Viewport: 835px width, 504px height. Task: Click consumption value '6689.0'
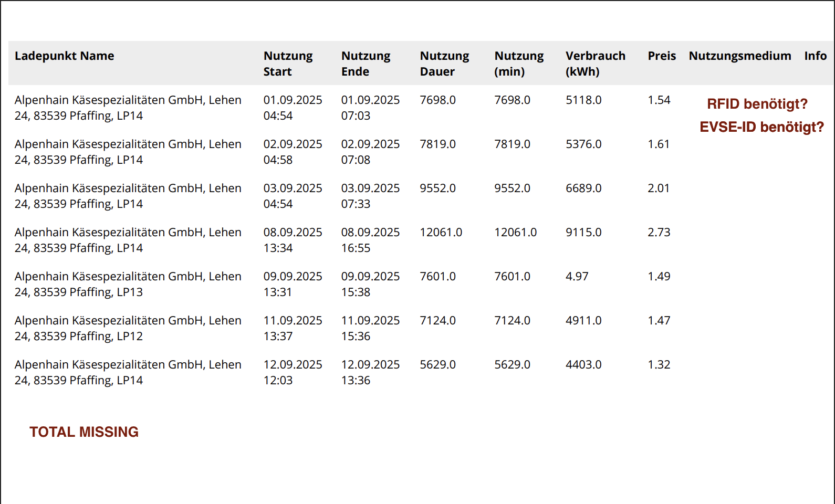pos(583,188)
